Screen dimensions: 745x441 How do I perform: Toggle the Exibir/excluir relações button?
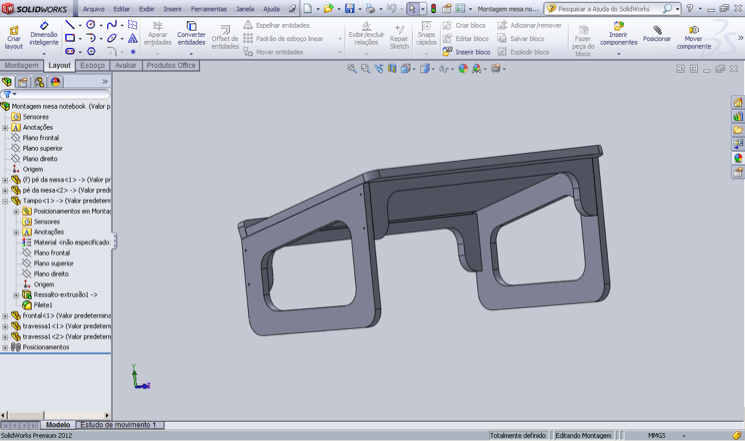point(365,34)
